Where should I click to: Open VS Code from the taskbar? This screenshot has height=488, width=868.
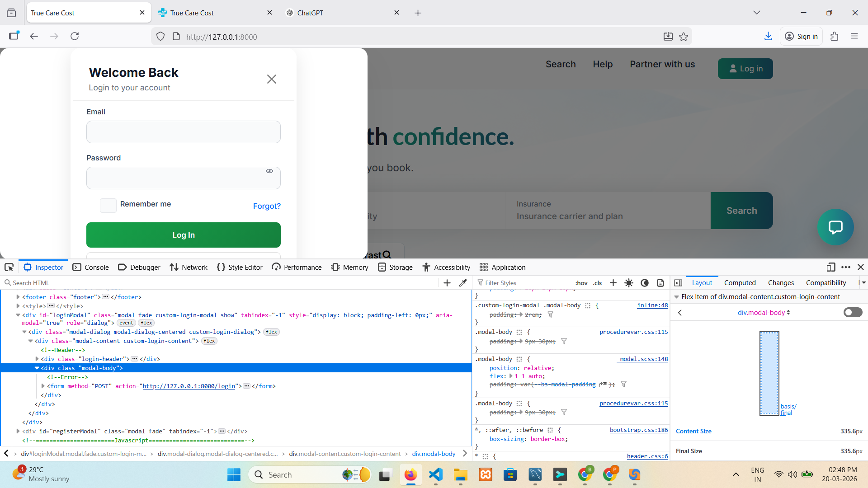(x=435, y=475)
